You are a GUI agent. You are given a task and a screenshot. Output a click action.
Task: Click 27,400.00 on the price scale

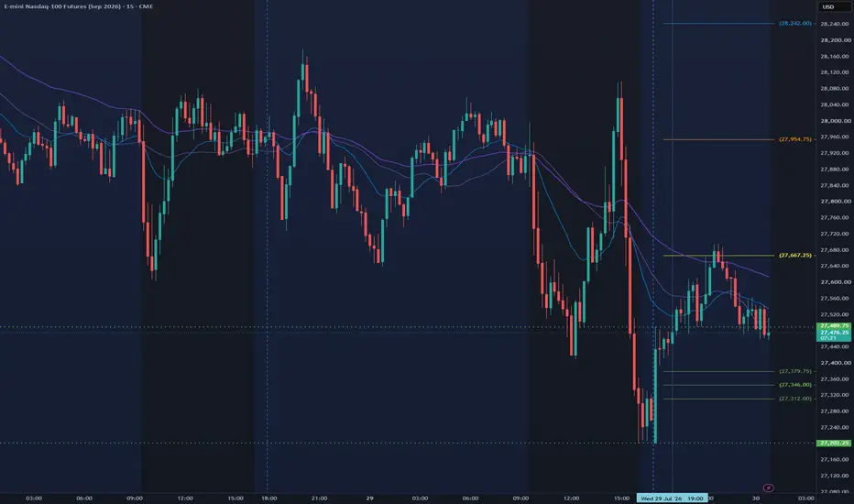[x=835, y=363]
